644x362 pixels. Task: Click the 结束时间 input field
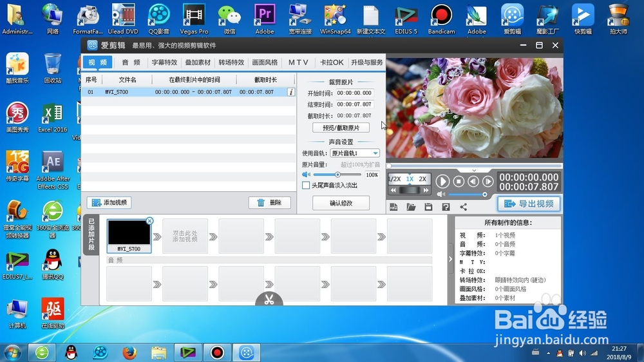point(355,104)
